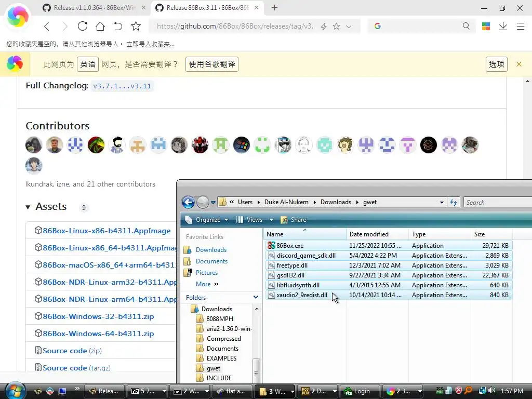The width and height of the screenshot is (532, 399).
Task: Sort files by the Name column
Action: [304, 234]
